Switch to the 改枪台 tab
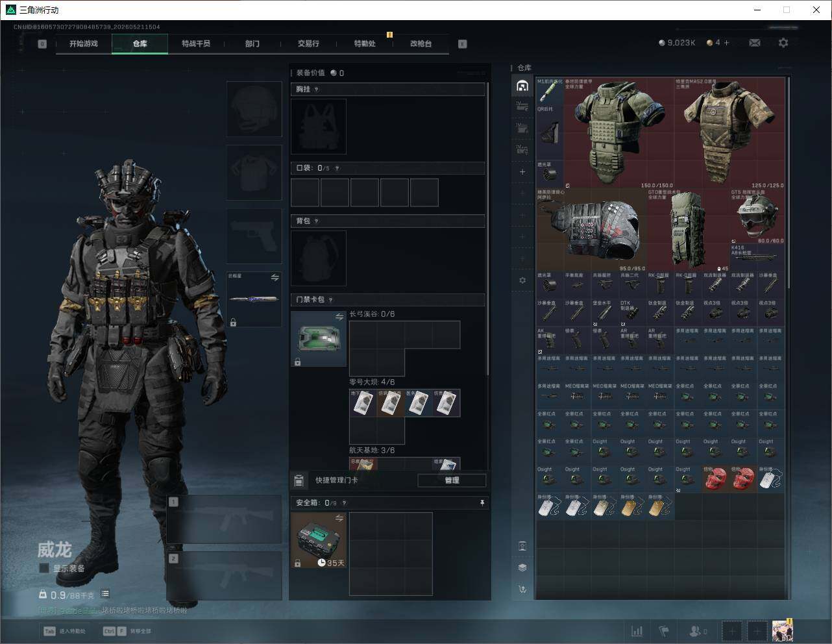This screenshot has height=644, width=832. point(421,43)
